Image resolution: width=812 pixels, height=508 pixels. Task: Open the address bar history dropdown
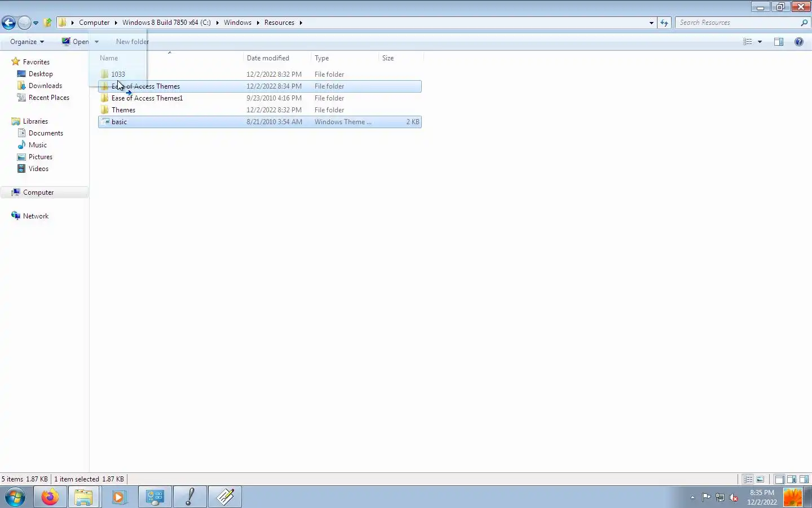click(x=651, y=23)
